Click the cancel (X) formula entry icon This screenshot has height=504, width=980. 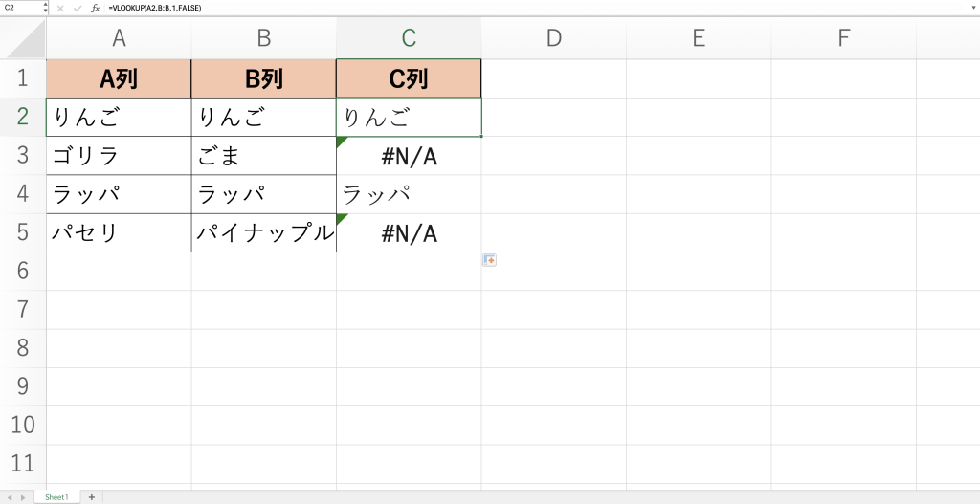pos(61,8)
